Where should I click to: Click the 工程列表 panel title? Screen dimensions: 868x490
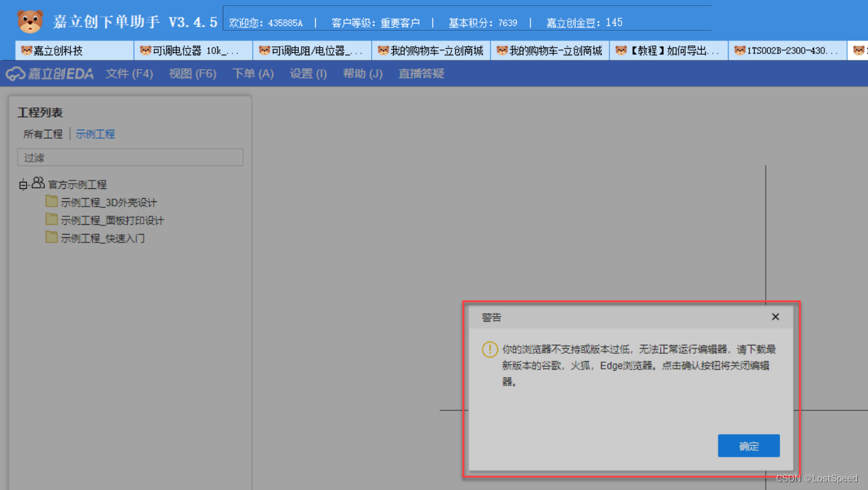pyautogui.click(x=40, y=113)
